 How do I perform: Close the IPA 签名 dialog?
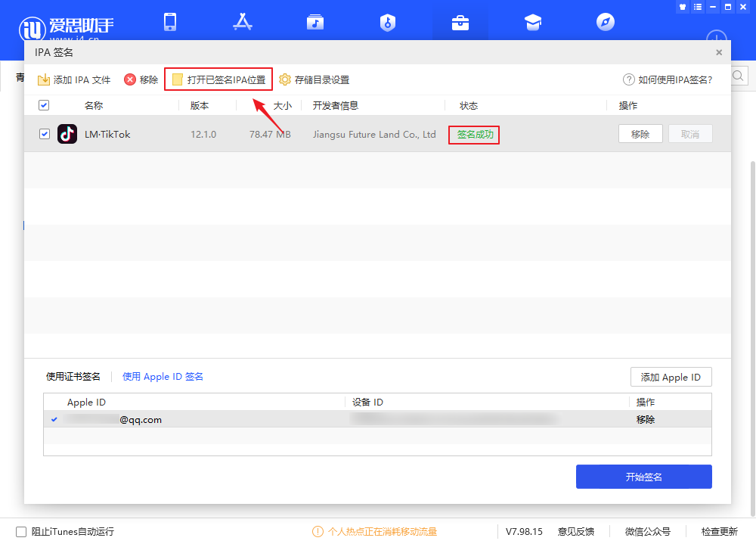coord(719,52)
